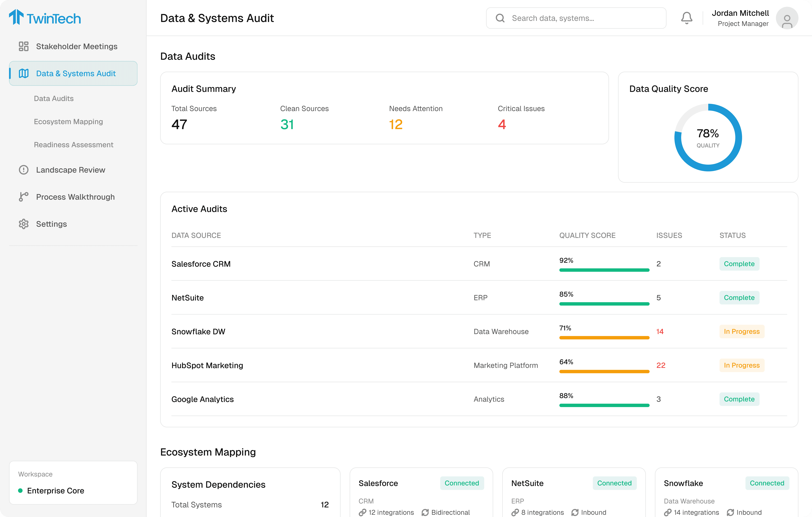Image resolution: width=812 pixels, height=517 pixels.
Task: Go to Data Audits submenu
Action: [54, 99]
